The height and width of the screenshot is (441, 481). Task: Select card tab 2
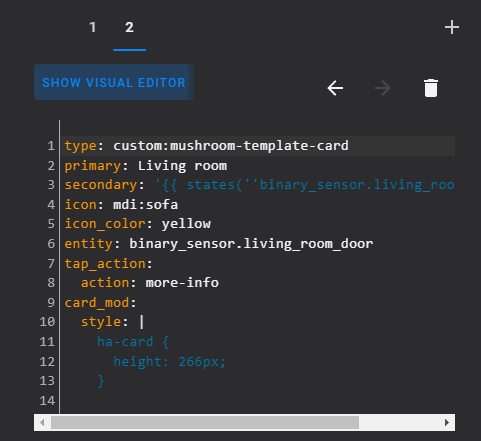click(129, 27)
